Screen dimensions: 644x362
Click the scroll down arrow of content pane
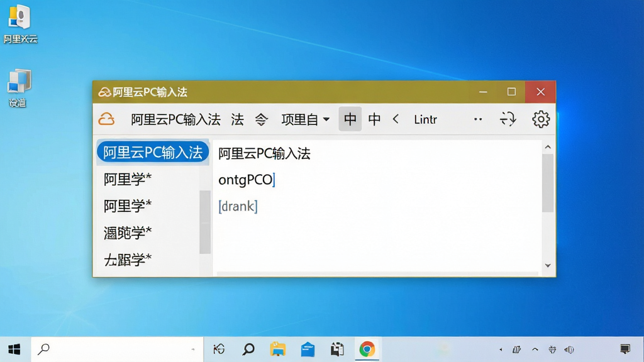pyautogui.click(x=548, y=266)
